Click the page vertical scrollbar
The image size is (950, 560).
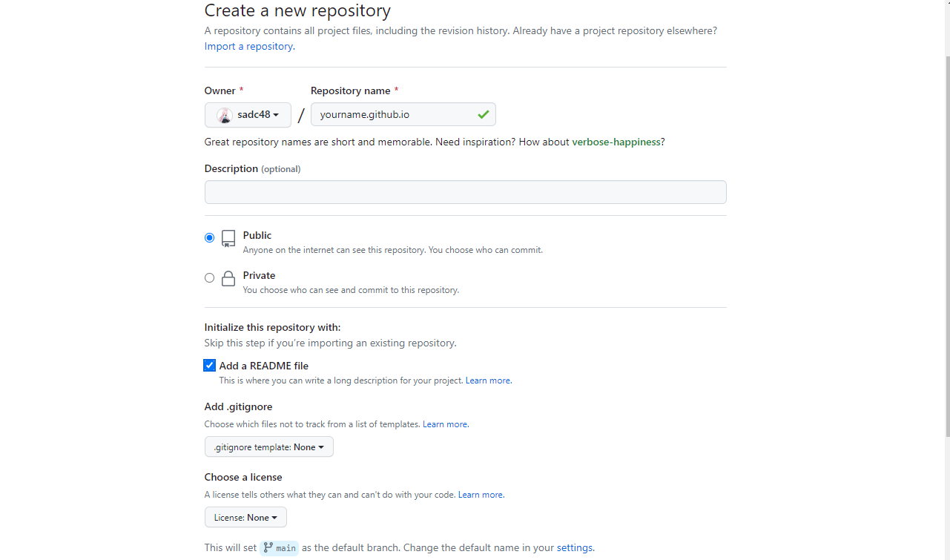(x=947, y=245)
